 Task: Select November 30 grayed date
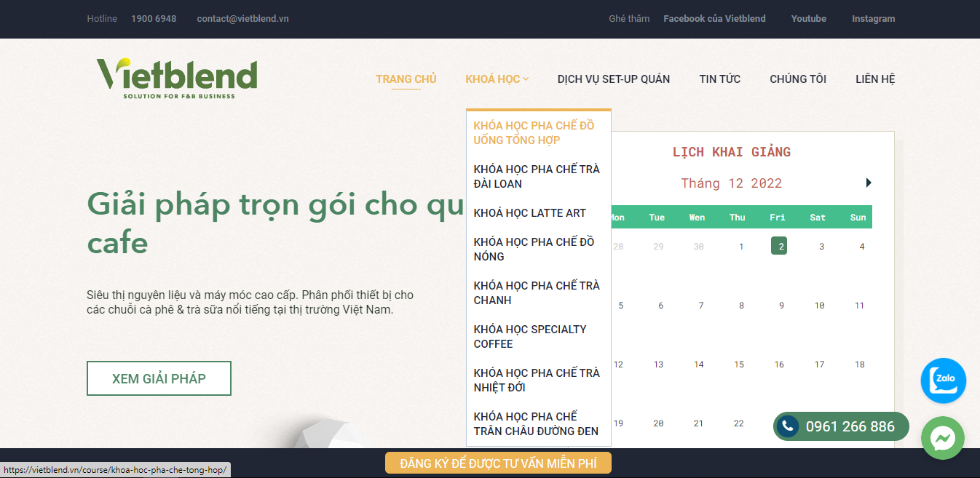tap(699, 247)
